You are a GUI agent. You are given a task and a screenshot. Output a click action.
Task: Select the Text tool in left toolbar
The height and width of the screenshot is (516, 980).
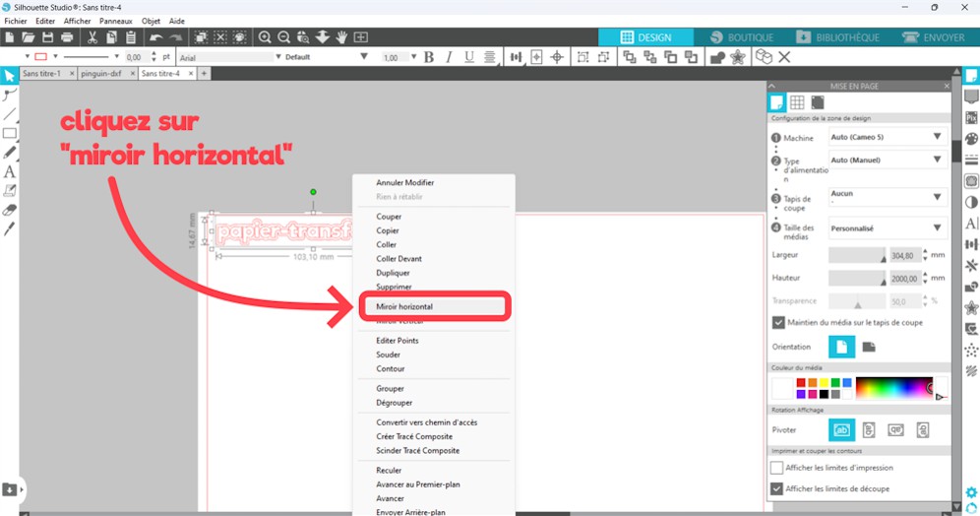[x=10, y=171]
